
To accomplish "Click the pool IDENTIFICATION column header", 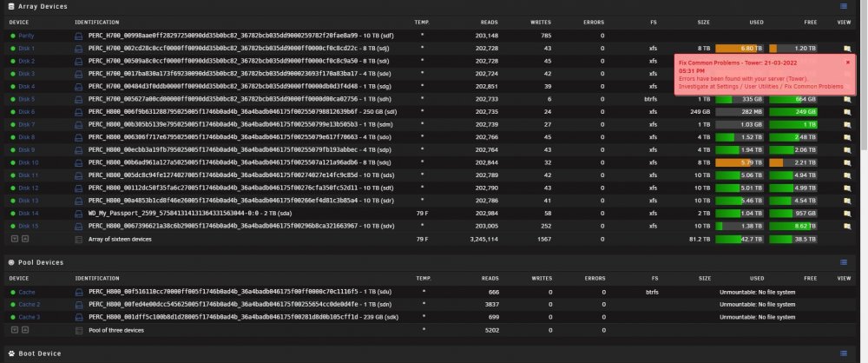I will click(x=97, y=278).
